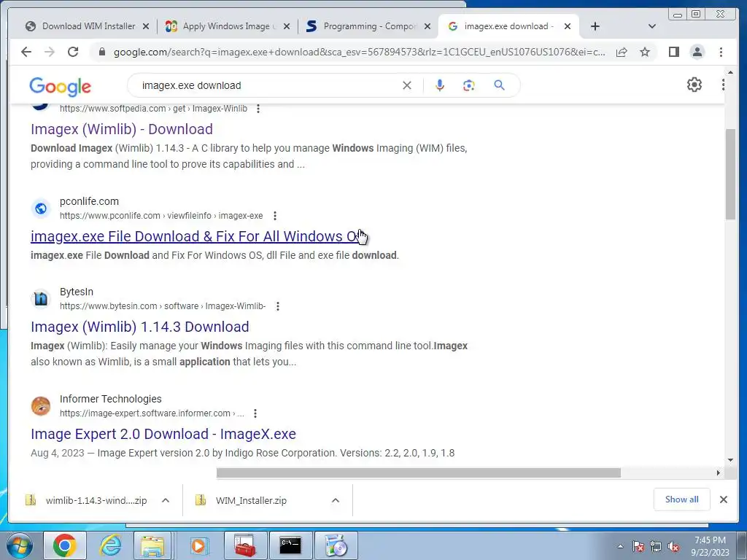Go back to previous page
Viewport: 747px width, 560px height.
(26, 52)
